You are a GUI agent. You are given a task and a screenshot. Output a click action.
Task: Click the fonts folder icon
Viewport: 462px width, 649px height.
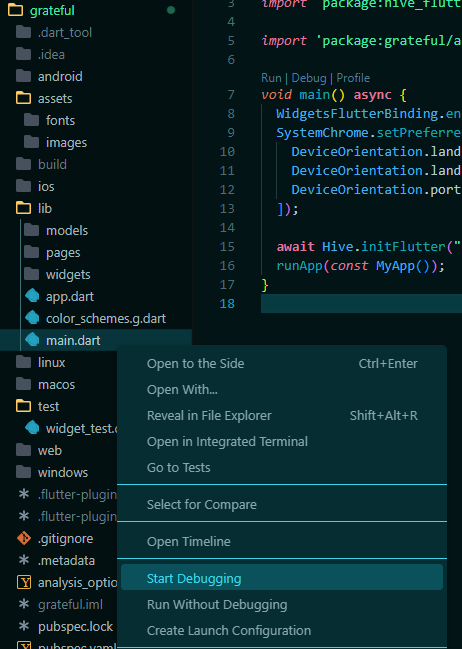pos(31,120)
